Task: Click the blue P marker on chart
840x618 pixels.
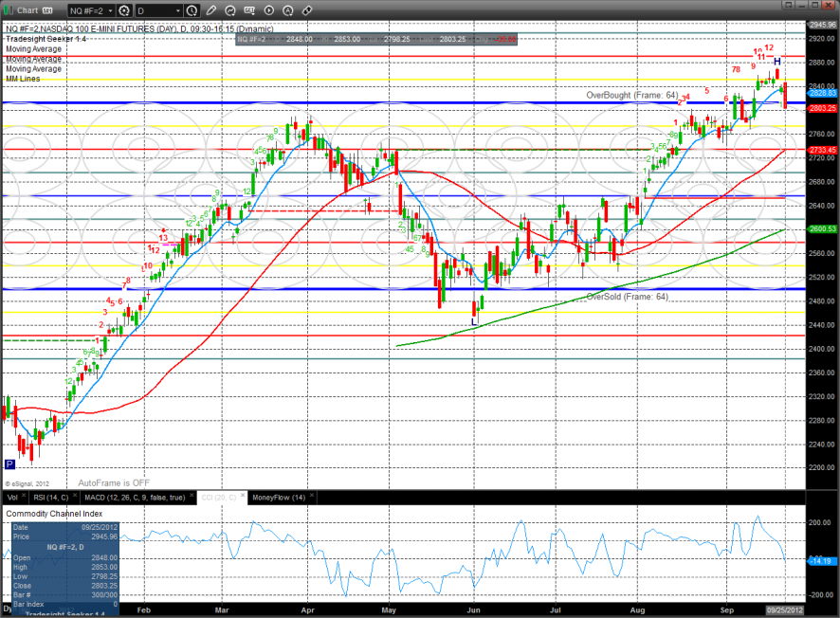Action: tap(9, 464)
